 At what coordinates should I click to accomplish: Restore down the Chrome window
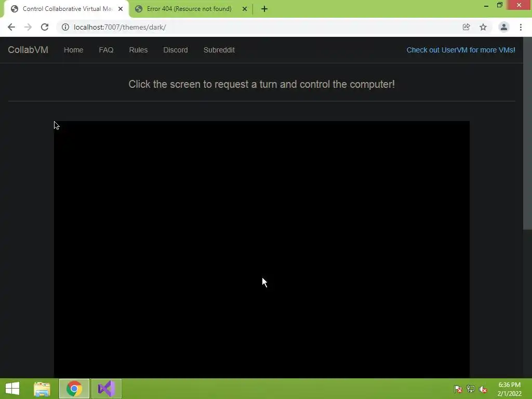[x=500, y=5]
